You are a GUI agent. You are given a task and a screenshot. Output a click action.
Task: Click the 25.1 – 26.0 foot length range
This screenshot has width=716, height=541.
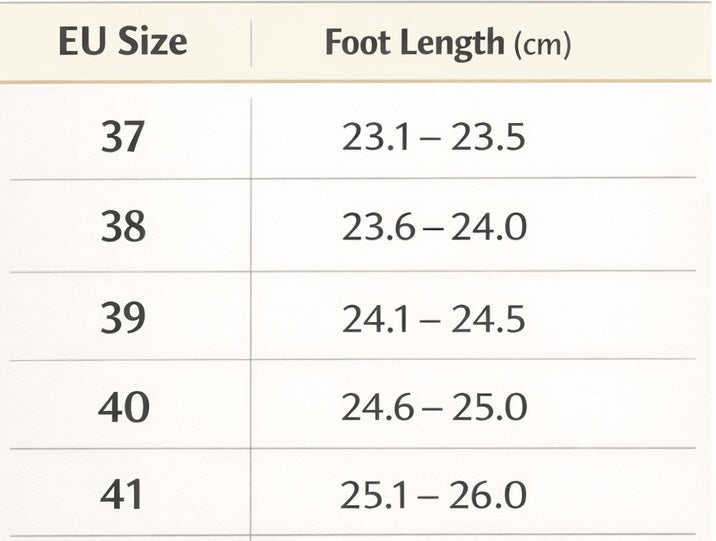point(433,496)
